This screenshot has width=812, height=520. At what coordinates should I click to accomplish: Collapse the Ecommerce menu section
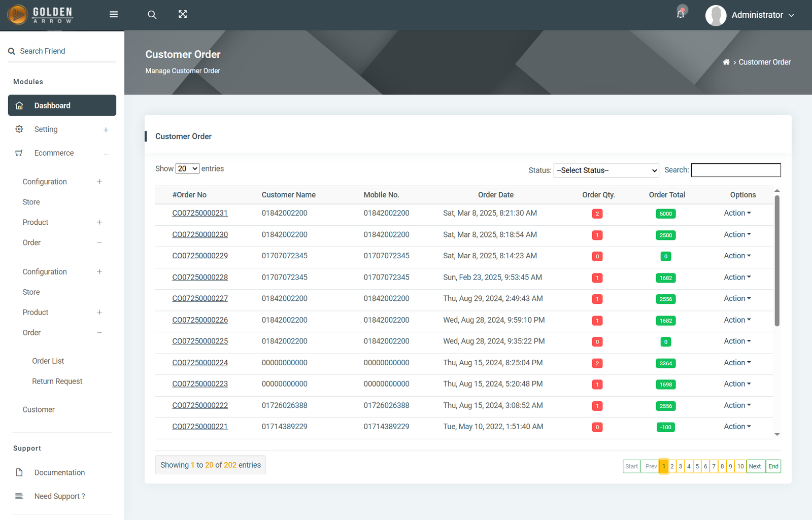[x=106, y=154]
